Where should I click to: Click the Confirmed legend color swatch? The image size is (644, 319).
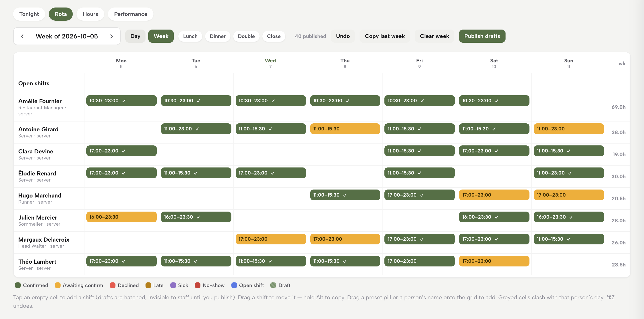[x=18, y=285]
